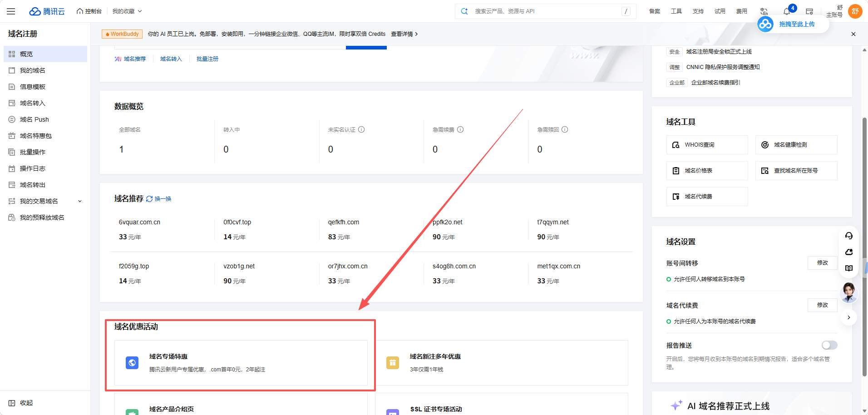Open the notification bell icon
Viewport: 868px width, 415px height.
(x=787, y=11)
